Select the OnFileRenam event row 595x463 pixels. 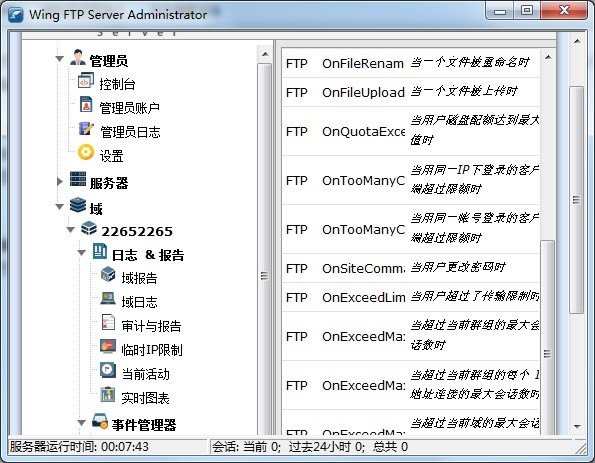[x=411, y=63]
